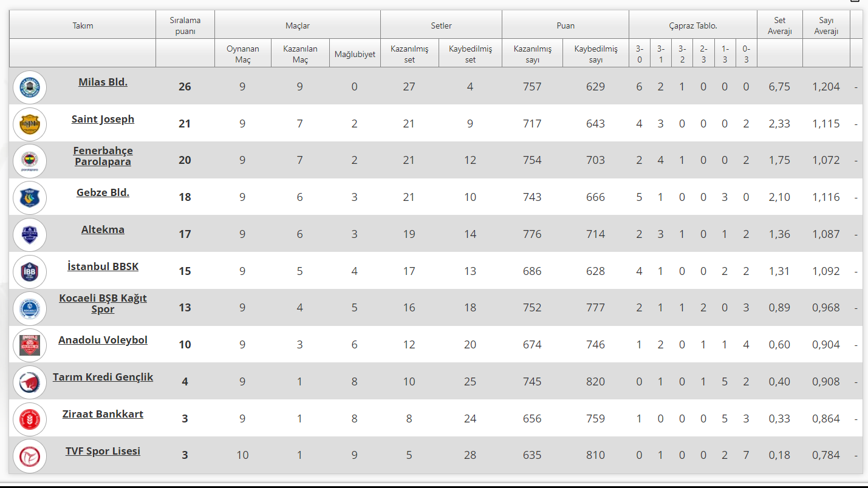This screenshot has height=488, width=868.
Task: Click the Gebze Bld. team logo
Action: coord(29,197)
